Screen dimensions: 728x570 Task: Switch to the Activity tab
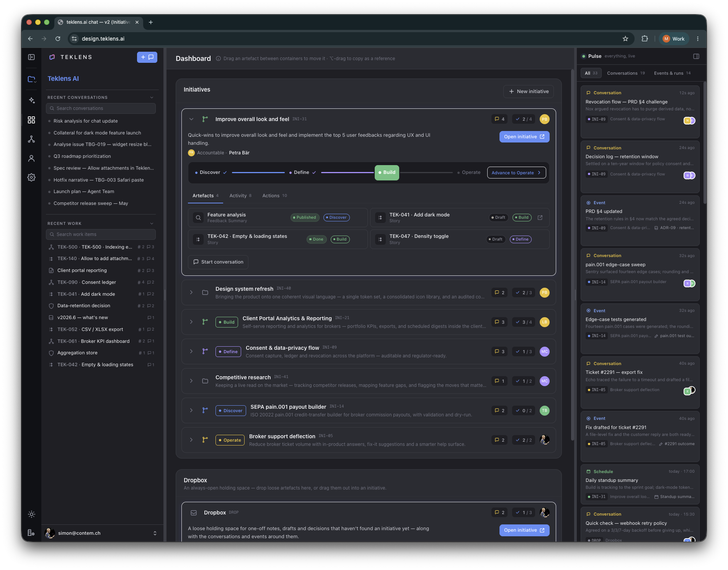tap(240, 196)
